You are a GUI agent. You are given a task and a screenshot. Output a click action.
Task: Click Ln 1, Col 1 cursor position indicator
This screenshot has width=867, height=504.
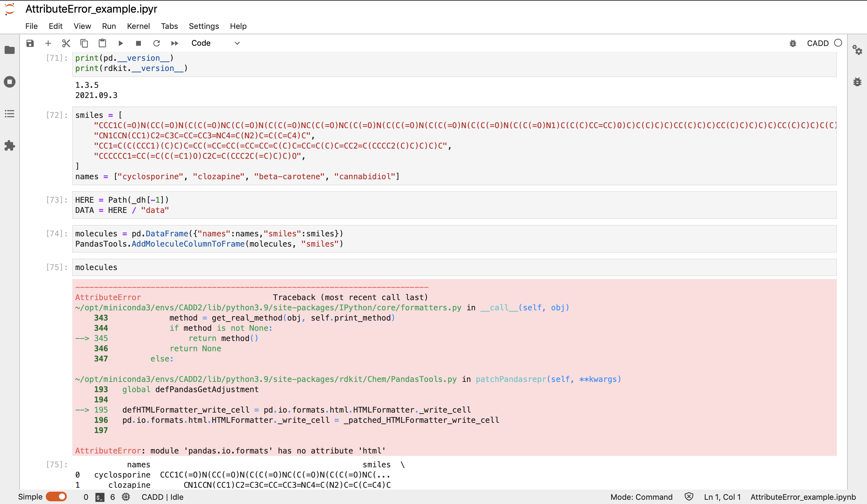coord(722,497)
